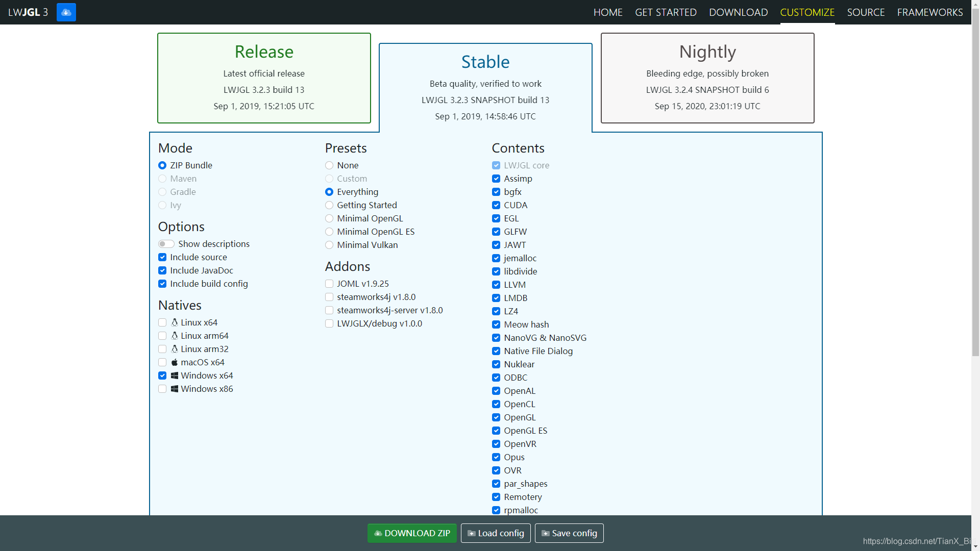
Task: Go to the FRAMEWORKS navigation link
Action: pyautogui.click(x=929, y=12)
